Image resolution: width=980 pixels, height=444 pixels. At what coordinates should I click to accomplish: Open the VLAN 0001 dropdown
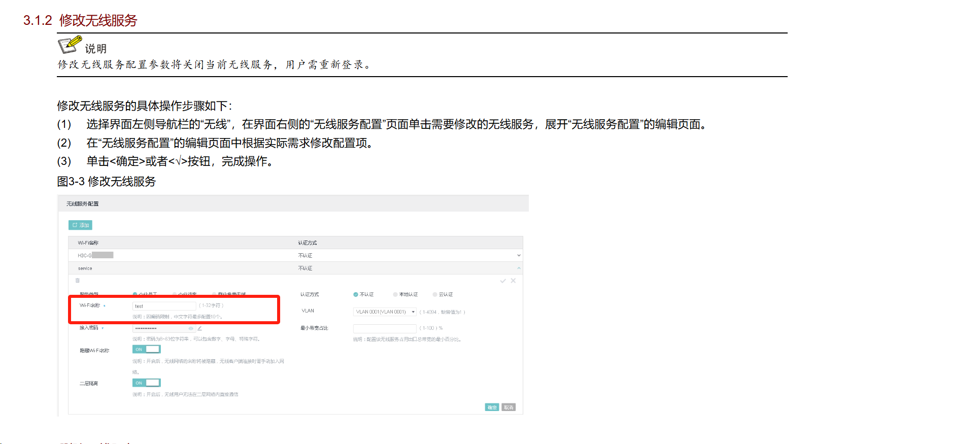[385, 312]
